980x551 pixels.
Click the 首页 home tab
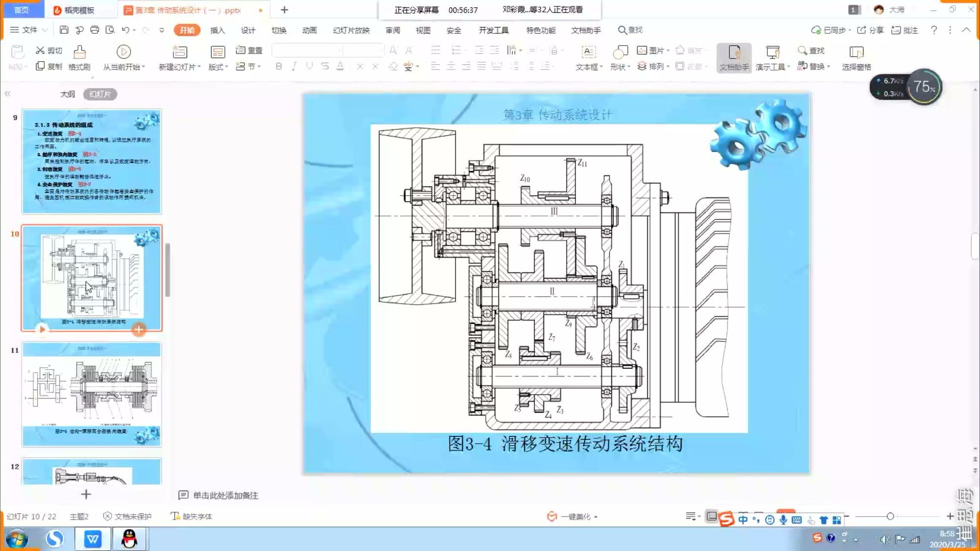22,10
